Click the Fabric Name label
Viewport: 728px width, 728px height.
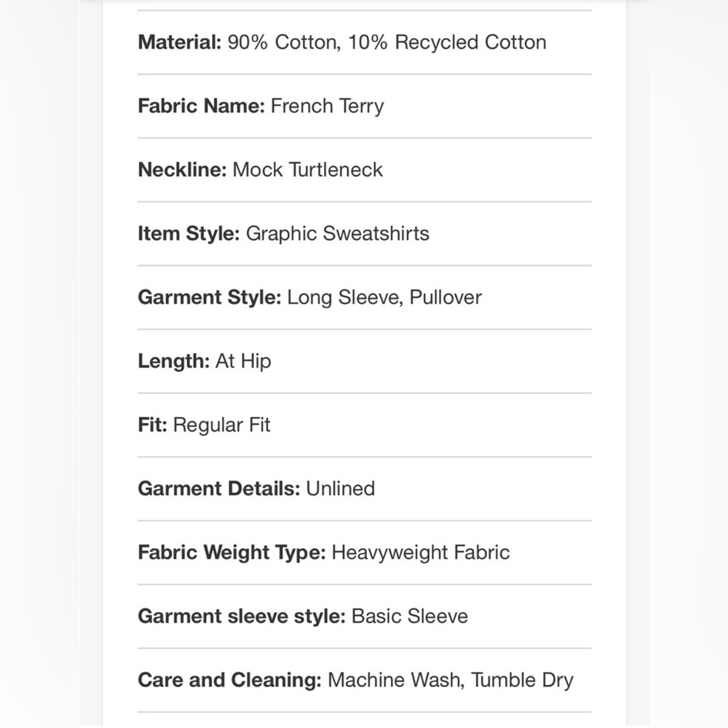coord(202,106)
